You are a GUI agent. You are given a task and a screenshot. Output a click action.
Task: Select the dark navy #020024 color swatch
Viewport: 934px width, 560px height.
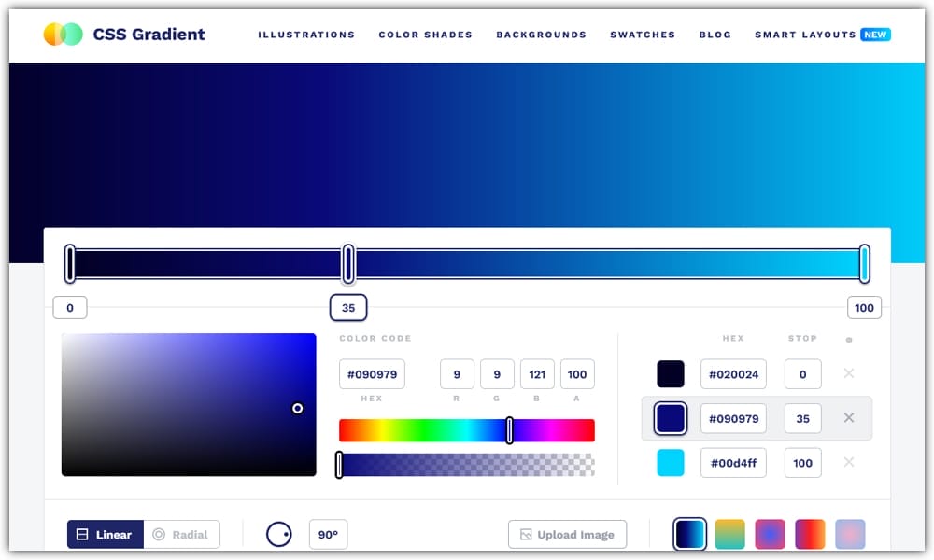coord(670,373)
